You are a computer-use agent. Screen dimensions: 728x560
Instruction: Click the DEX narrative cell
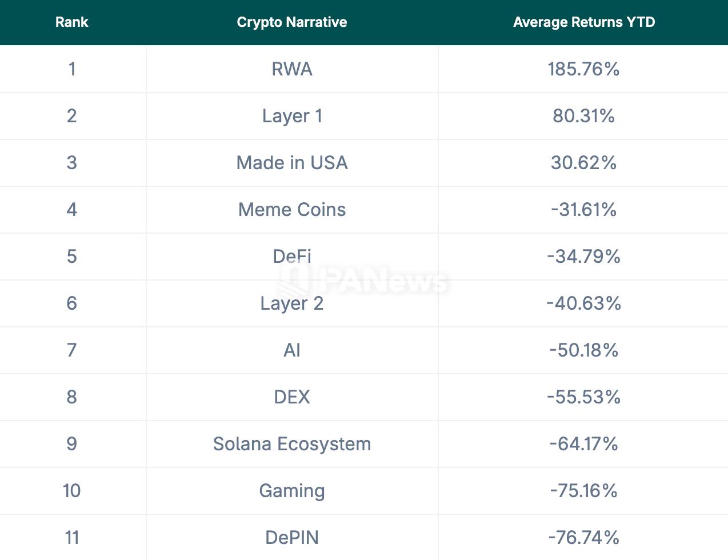[292, 397]
